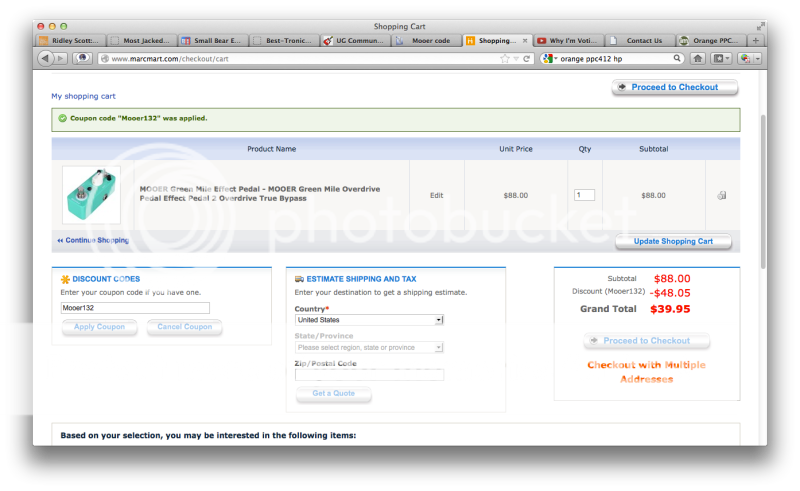This screenshot has width=800, height=491.
Task: Click the green pedal product thumbnail
Action: point(91,195)
